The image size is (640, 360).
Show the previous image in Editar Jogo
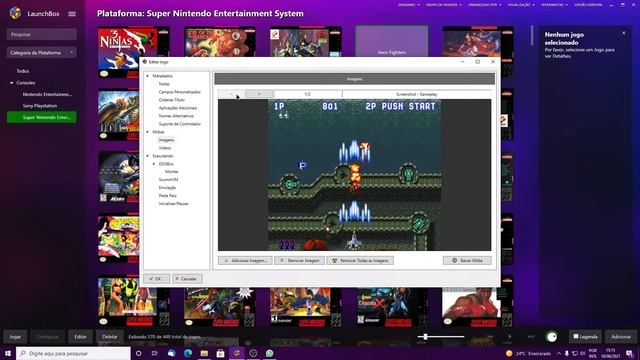232,94
